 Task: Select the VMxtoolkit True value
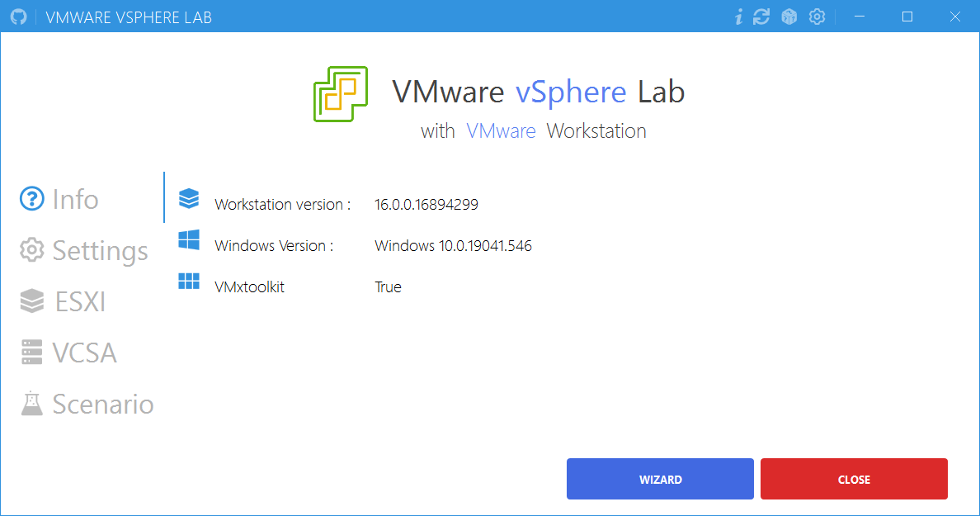point(389,287)
